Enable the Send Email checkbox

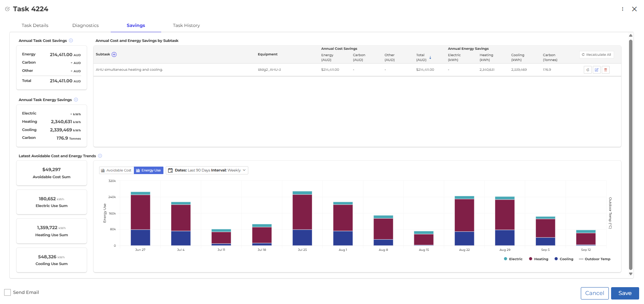tap(7, 292)
